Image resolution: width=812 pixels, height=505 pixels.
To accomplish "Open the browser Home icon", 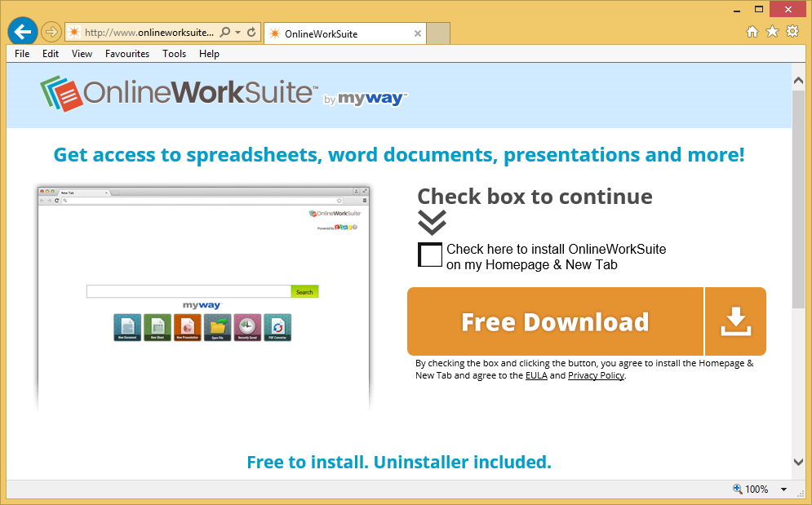I will coord(752,32).
